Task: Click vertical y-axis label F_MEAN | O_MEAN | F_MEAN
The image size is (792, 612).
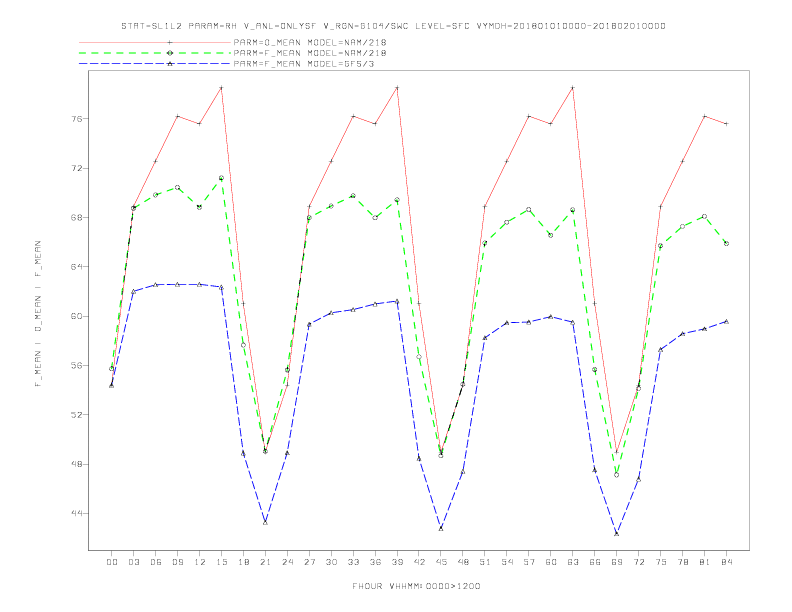Action: [x=38, y=314]
